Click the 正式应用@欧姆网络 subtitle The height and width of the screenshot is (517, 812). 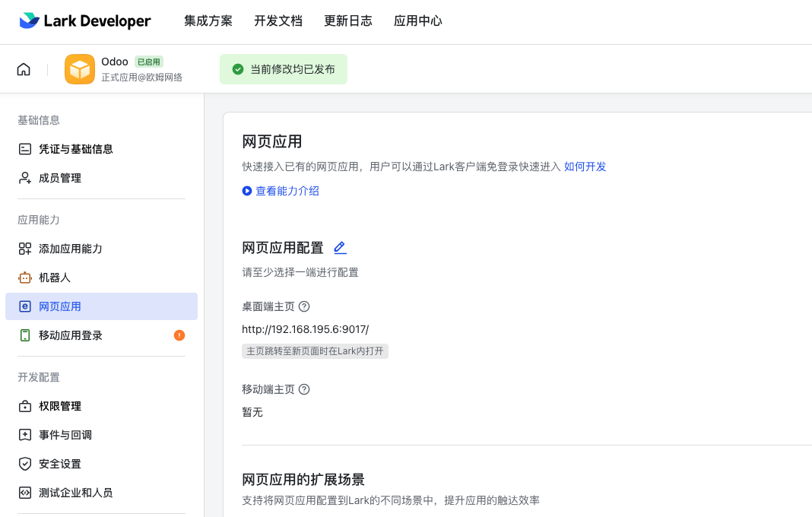[x=142, y=78]
